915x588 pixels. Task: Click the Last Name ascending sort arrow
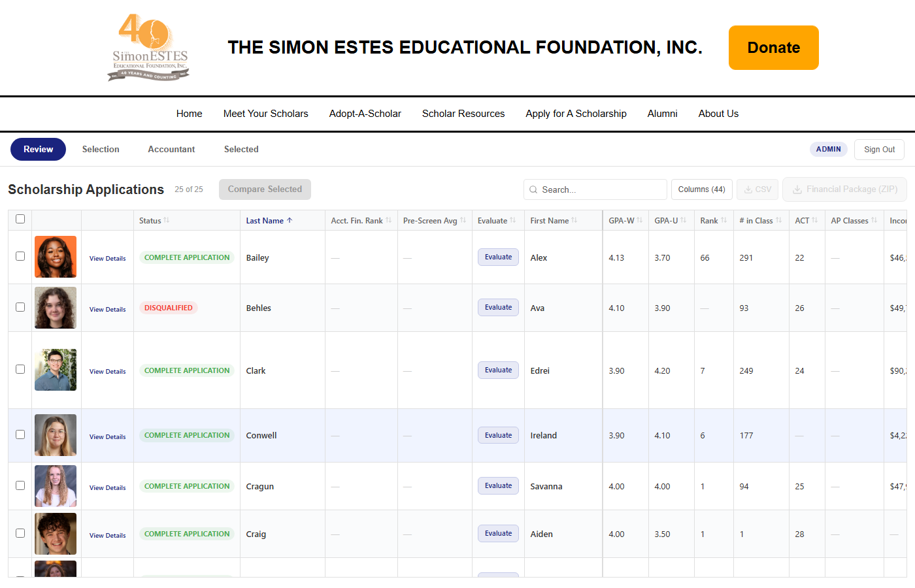(290, 221)
